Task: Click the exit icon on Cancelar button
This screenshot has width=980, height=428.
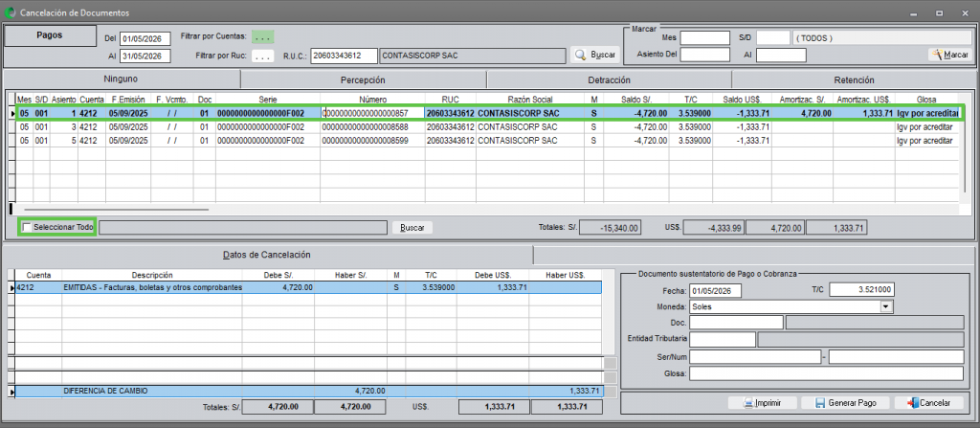Action: point(912,403)
